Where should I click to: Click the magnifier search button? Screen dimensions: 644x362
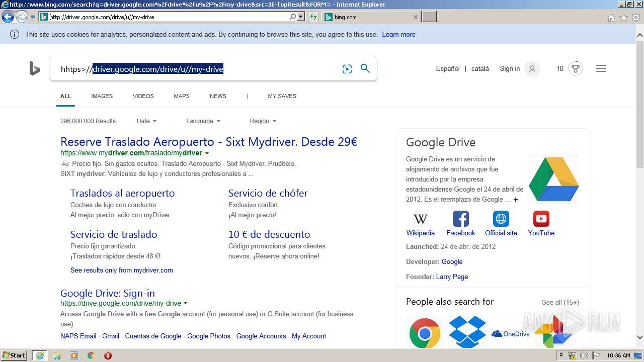(365, 68)
